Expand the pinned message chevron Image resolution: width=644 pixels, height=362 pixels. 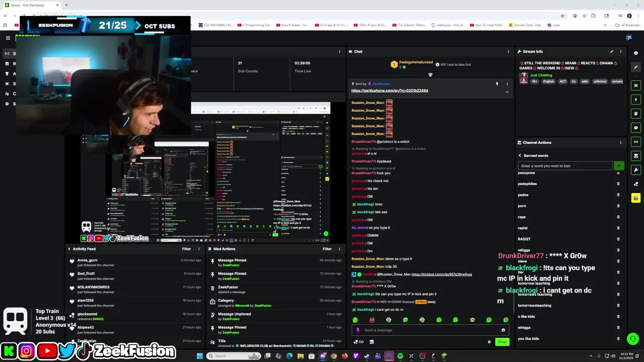click(x=507, y=92)
